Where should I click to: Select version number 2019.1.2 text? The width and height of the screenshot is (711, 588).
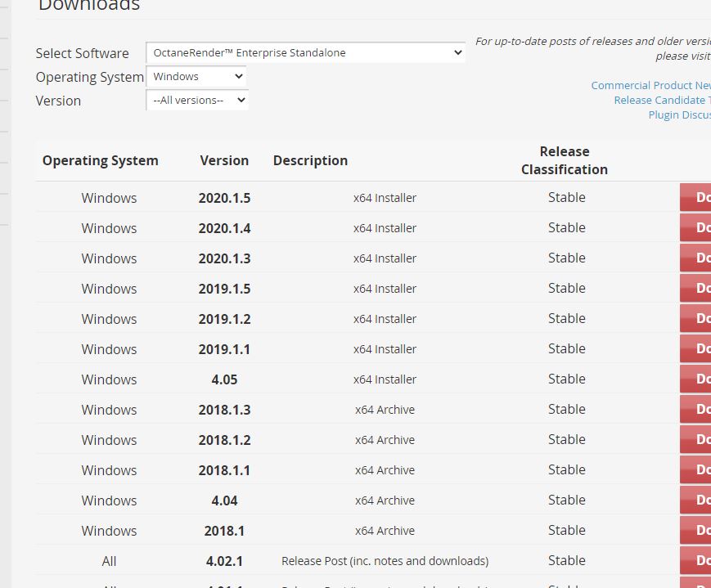[224, 319]
